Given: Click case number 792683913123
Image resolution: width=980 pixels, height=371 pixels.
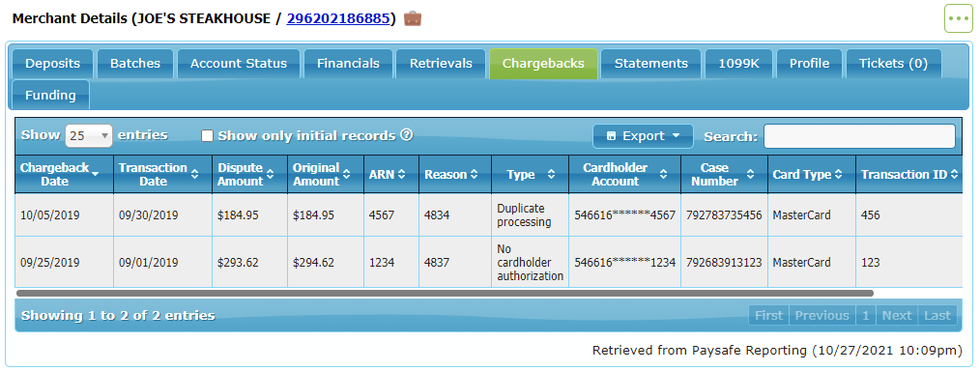Looking at the screenshot, I should 724,263.
